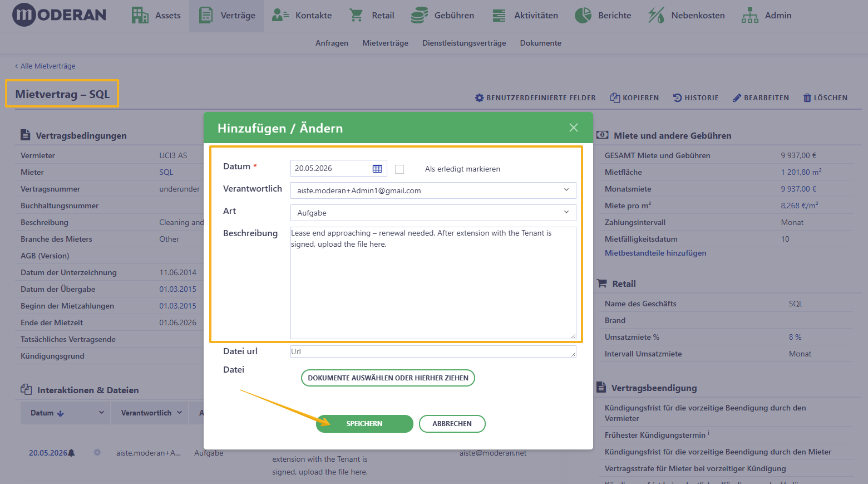Click Benutzerdefinierte Felder

pyautogui.click(x=535, y=97)
